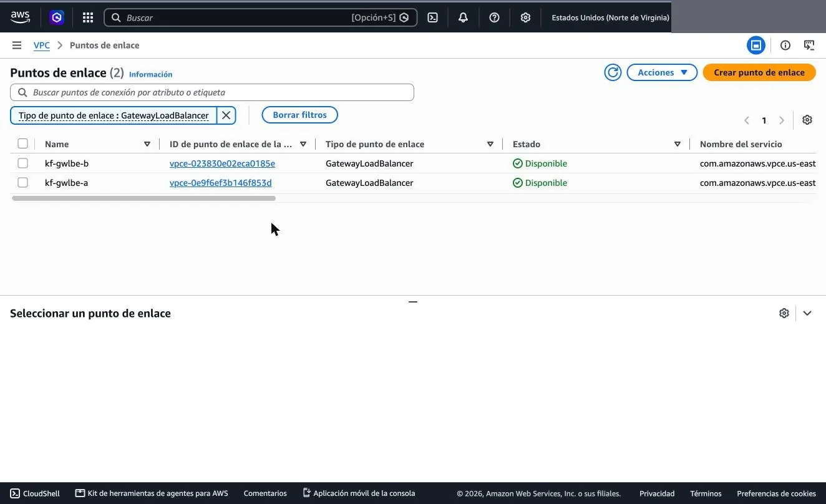Select all endpoints with header checkbox
Viewport: 826px width, 504px height.
23,144
